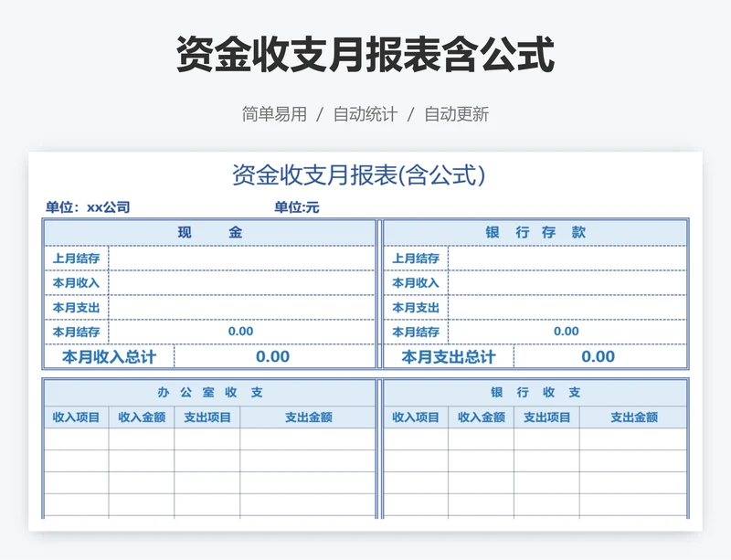Select the 现金 section header
The width and height of the screenshot is (731, 560).
(209, 232)
